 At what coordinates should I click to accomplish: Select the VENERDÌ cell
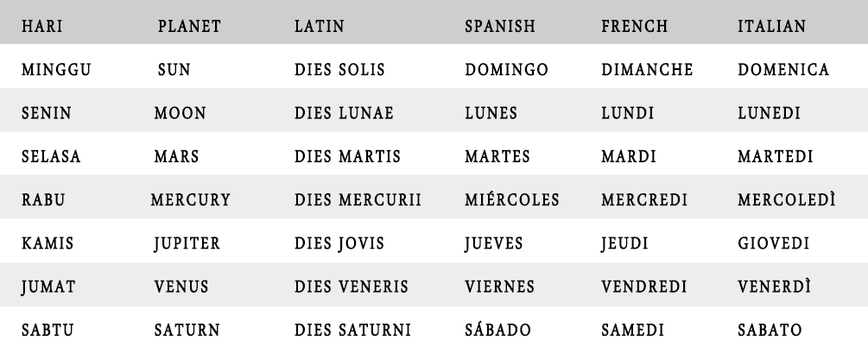[x=775, y=286]
